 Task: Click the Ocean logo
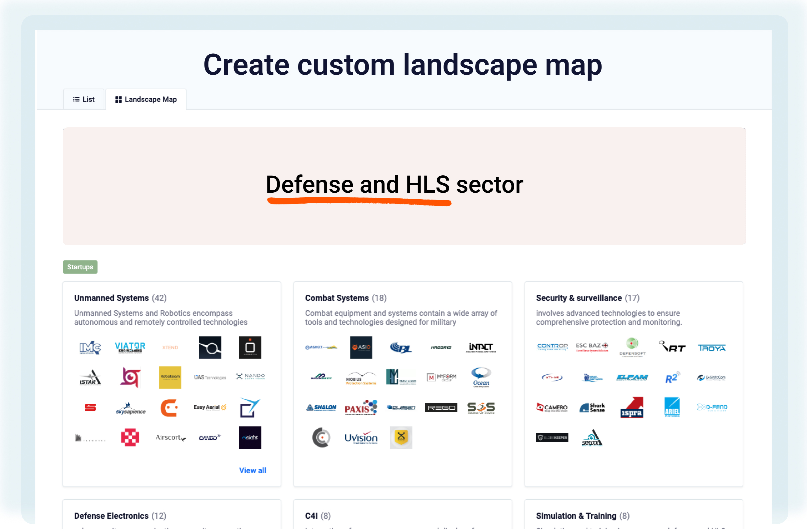point(481,378)
